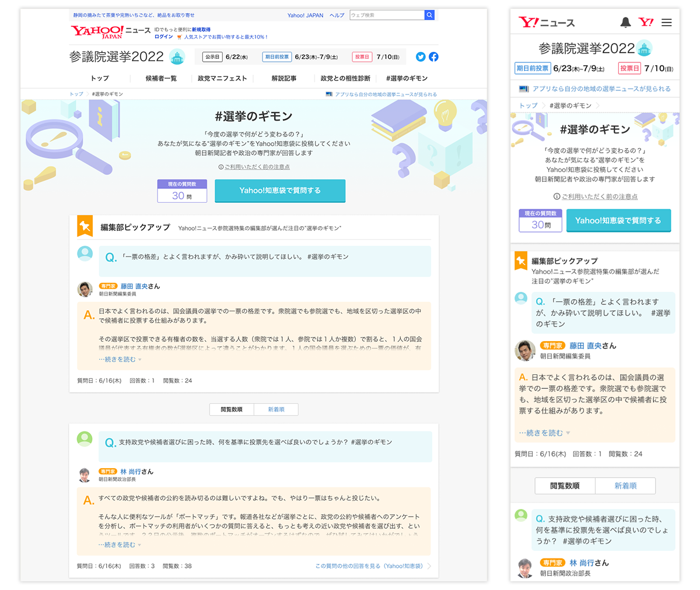Open the 政党マニフェスト nav tab

[222, 78]
